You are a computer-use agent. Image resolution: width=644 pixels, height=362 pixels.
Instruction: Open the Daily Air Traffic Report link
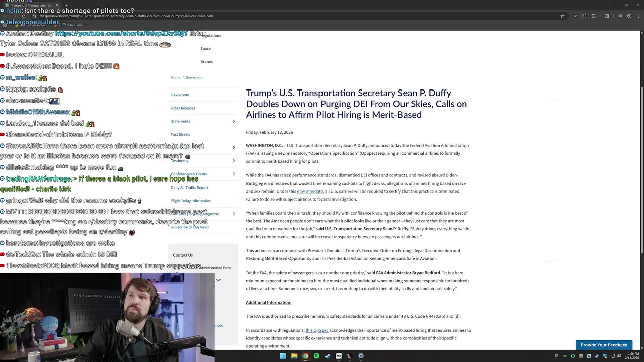click(190, 187)
